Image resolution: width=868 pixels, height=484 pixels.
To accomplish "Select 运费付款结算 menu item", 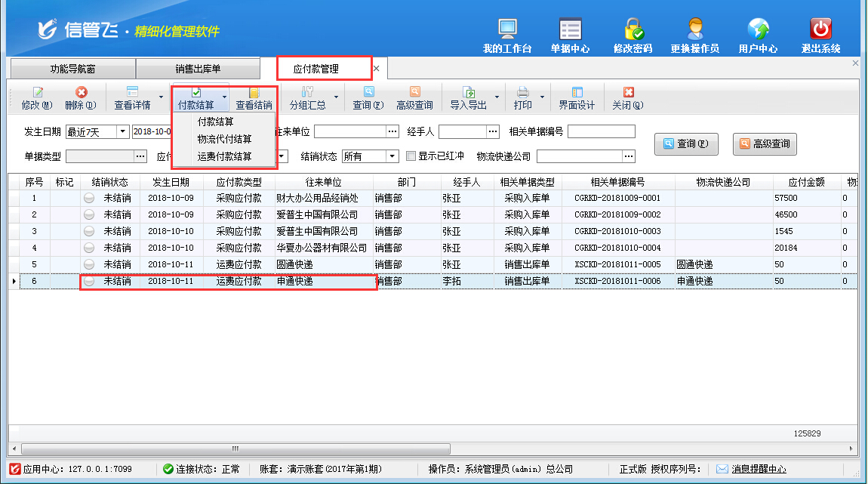I will pyautogui.click(x=224, y=157).
